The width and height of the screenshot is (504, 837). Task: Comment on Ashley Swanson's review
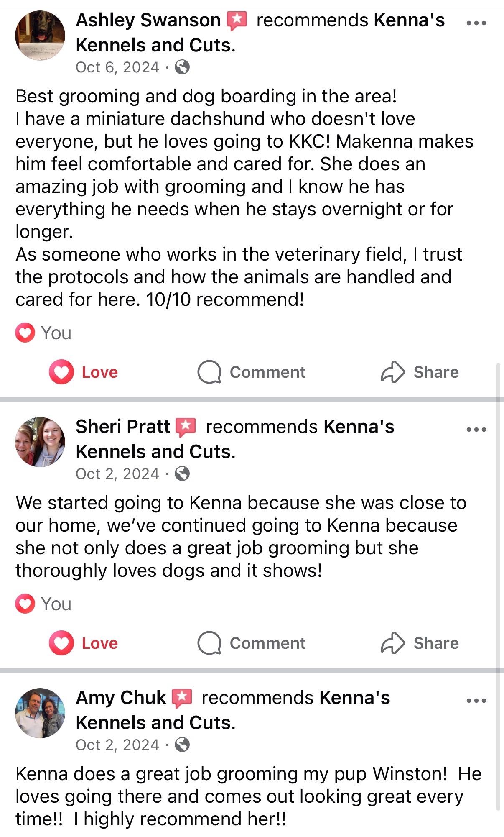coord(252,372)
